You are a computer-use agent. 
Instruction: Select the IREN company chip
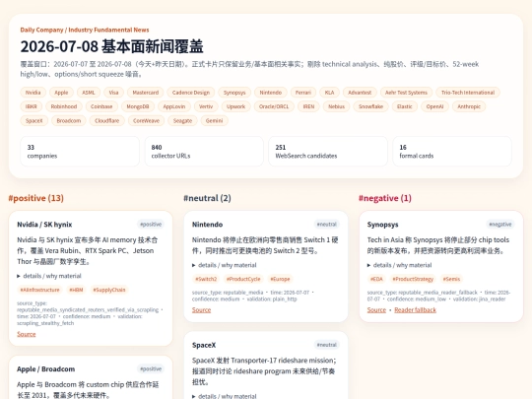click(308, 106)
